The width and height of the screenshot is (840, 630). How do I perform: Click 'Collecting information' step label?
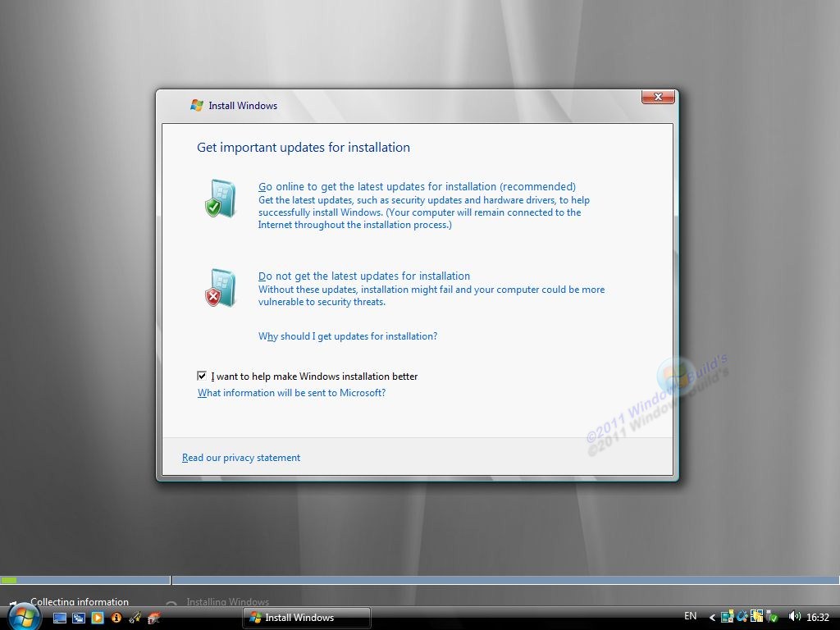pyautogui.click(x=80, y=601)
